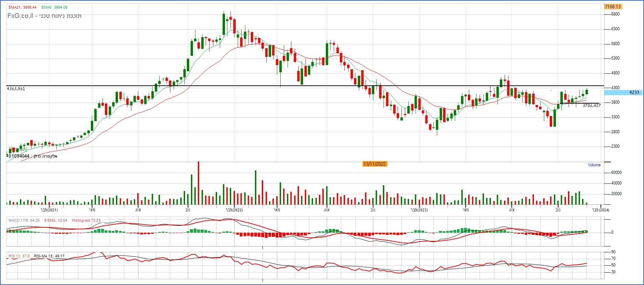Click the Volume panel label
Viewport: 644px width, 285px height.
594,165
